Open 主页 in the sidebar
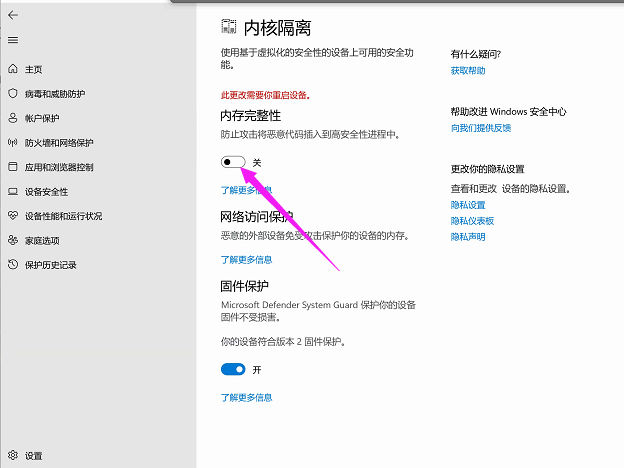 pyautogui.click(x=33, y=69)
